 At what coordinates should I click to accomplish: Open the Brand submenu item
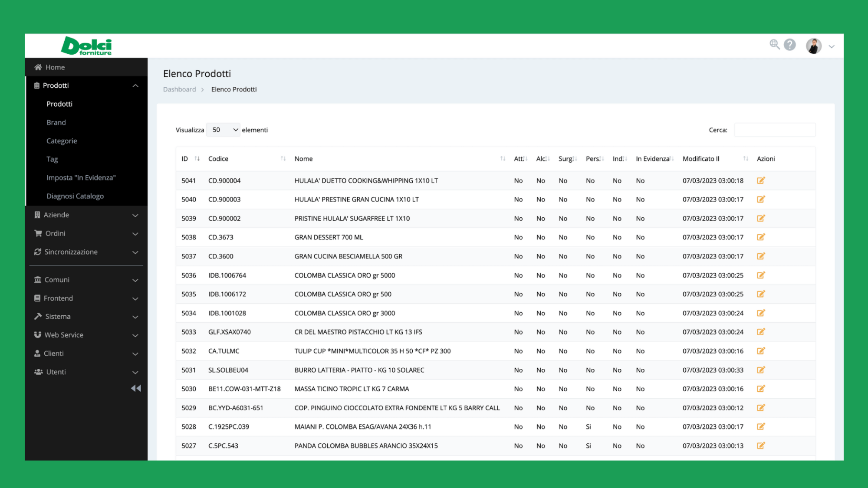(56, 122)
